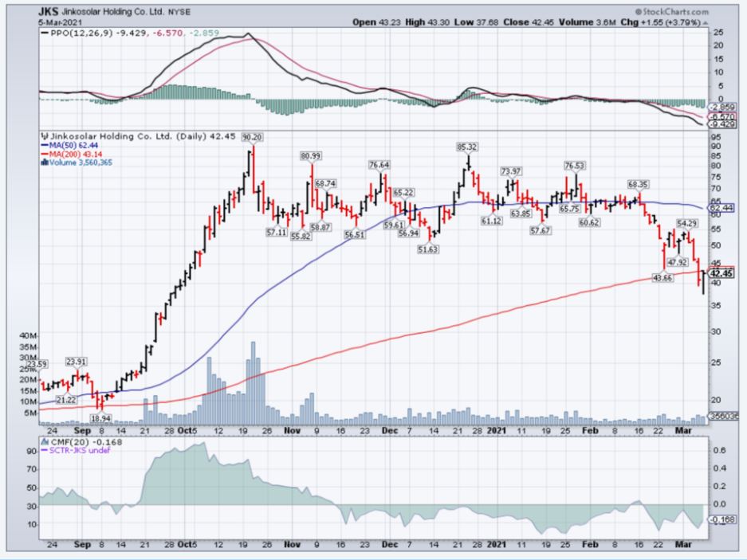The width and height of the screenshot is (747, 560).
Task: Click the Volume 3,560,365 legend entry
Action: coord(81,163)
